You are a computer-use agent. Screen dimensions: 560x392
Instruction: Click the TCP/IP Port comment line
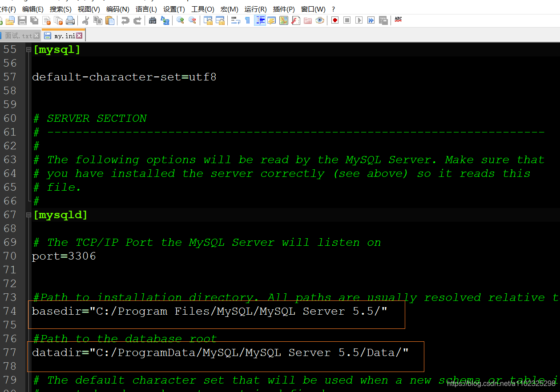point(207,242)
